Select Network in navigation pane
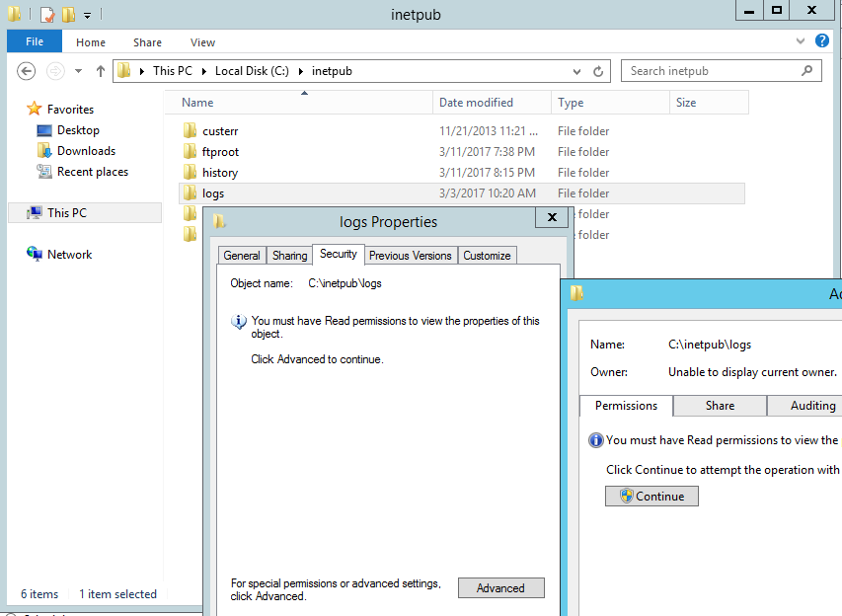 (x=69, y=255)
